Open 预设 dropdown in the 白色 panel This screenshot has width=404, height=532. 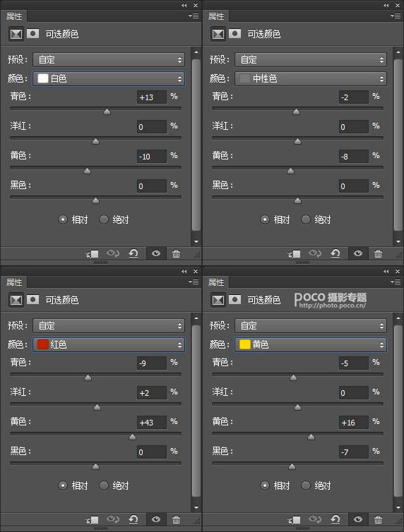(x=109, y=60)
